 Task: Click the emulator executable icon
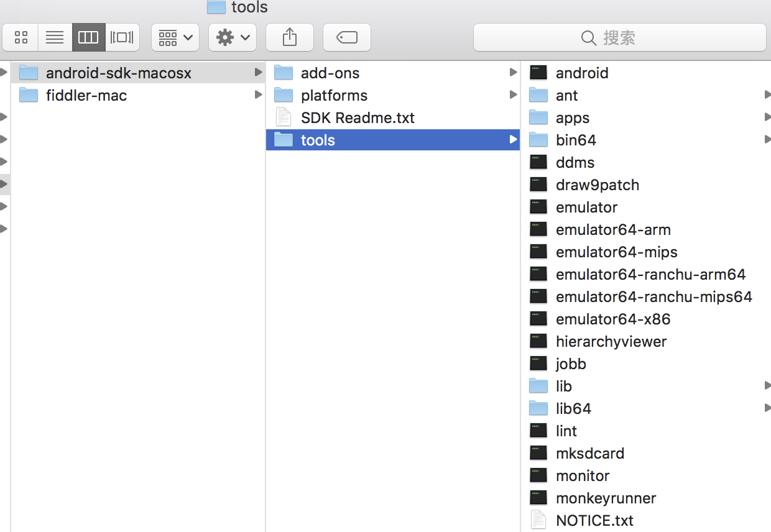[x=538, y=207]
